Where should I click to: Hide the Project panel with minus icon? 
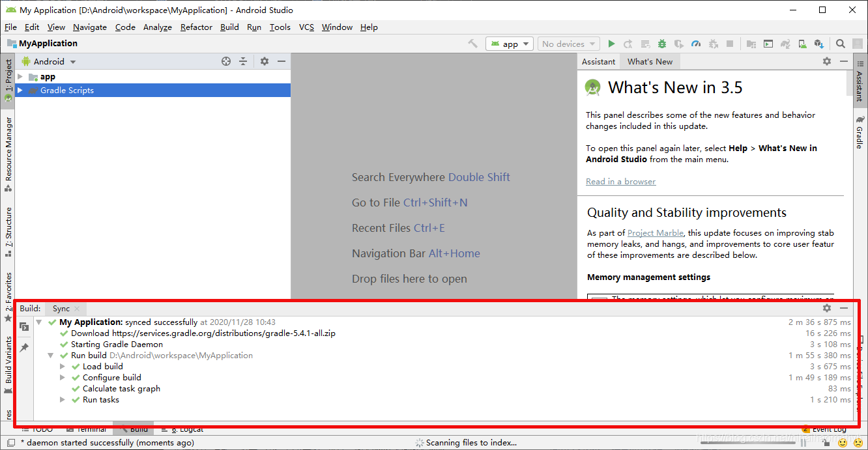click(282, 61)
